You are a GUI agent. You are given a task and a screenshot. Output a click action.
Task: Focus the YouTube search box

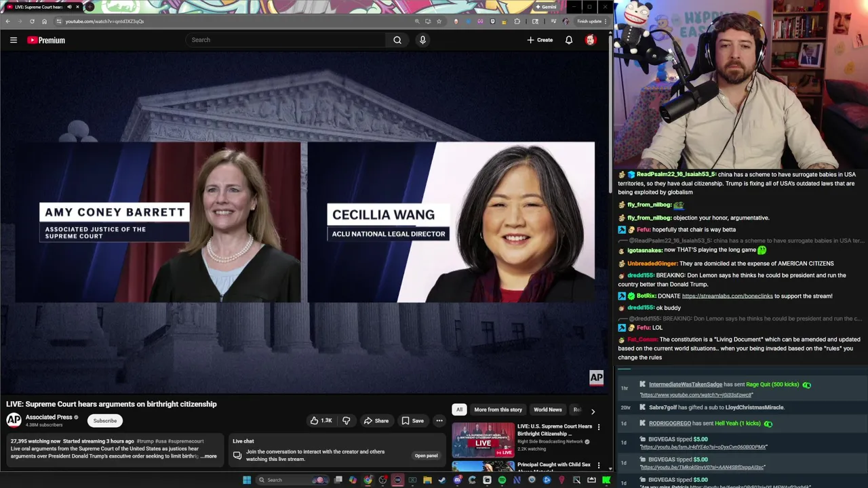point(286,40)
